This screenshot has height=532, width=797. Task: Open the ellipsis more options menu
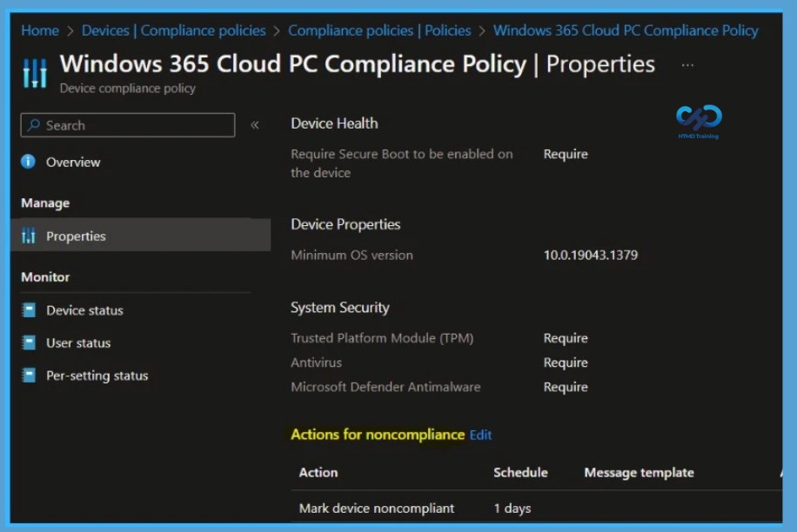(687, 65)
